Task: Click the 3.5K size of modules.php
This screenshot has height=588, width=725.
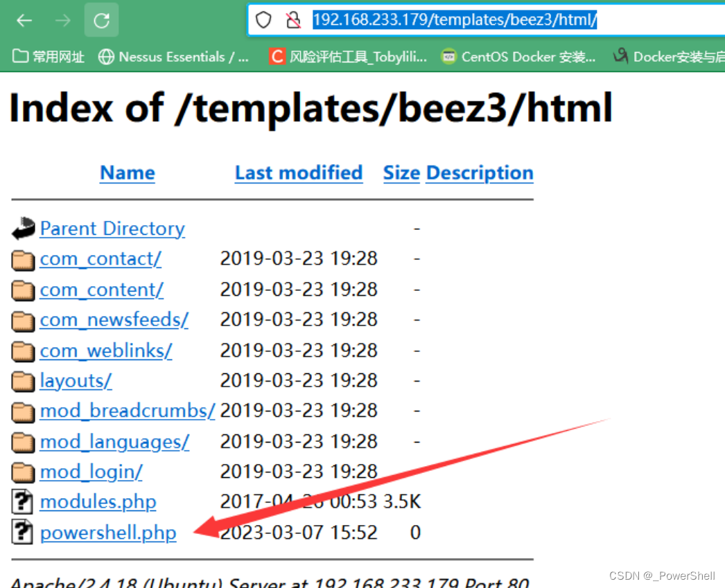Action: pyautogui.click(x=402, y=501)
